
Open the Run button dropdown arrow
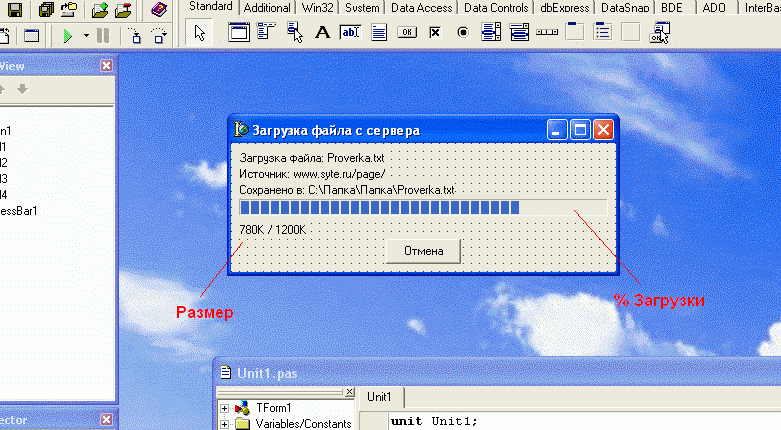click(86, 36)
